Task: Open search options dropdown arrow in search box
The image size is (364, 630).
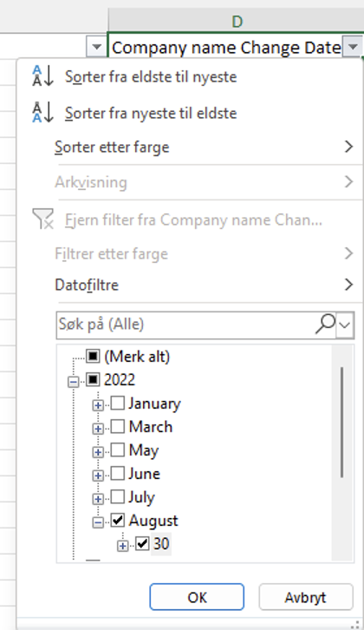Action: (345, 324)
